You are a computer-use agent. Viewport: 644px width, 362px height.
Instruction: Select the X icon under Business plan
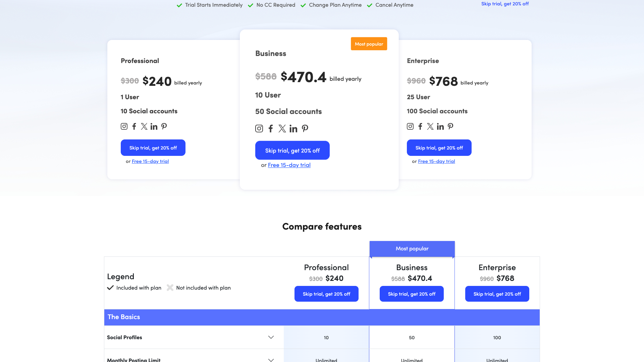click(x=282, y=128)
